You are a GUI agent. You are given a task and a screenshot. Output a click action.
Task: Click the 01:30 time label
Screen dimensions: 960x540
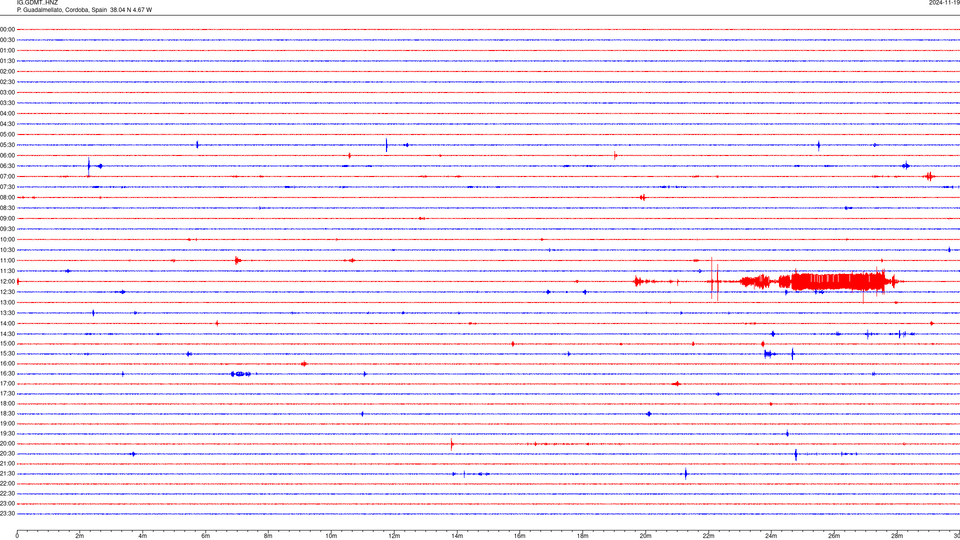7,61
